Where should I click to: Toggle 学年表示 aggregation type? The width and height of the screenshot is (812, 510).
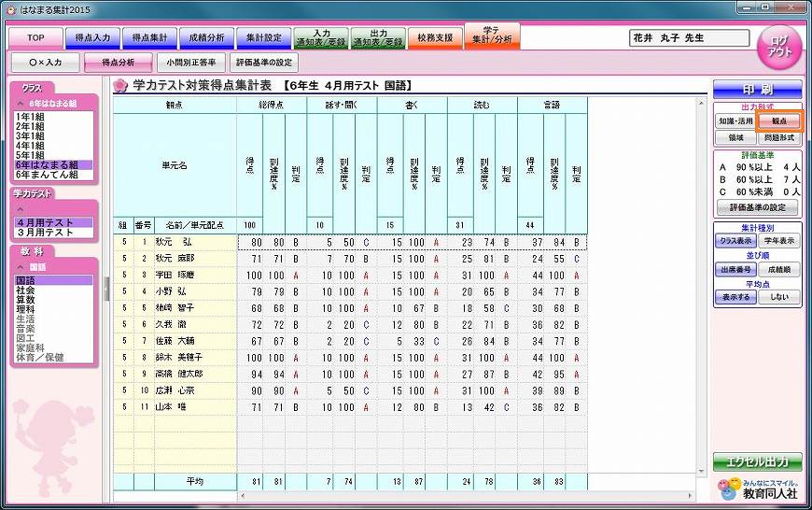point(778,241)
